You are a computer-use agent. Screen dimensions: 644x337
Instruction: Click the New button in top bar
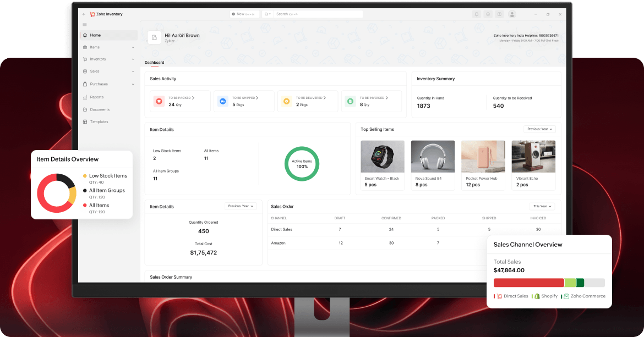pos(244,14)
